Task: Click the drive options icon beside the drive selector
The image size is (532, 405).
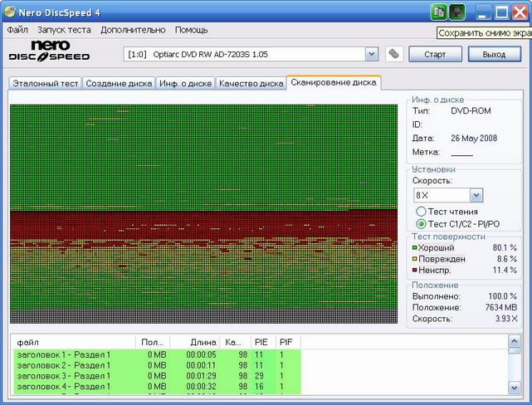Action: (394, 54)
